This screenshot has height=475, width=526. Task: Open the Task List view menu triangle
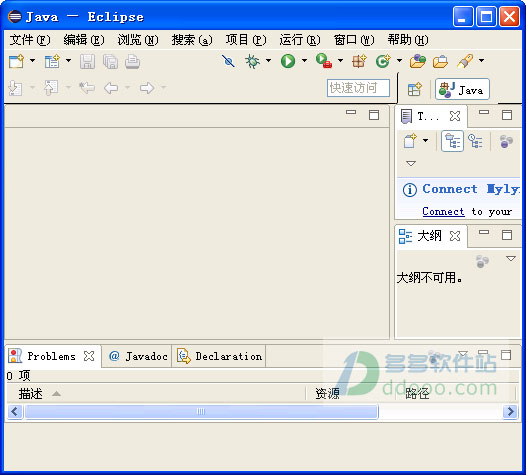[411, 163]
